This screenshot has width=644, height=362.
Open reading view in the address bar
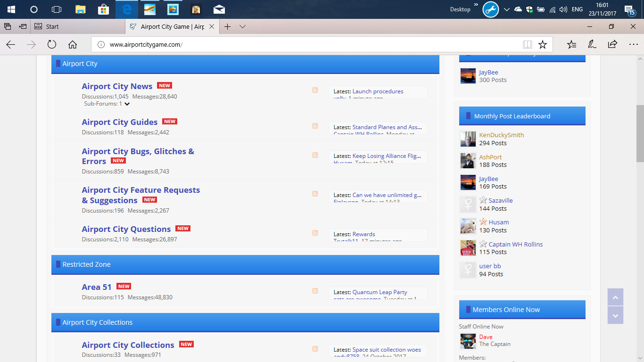coord(528,45)
